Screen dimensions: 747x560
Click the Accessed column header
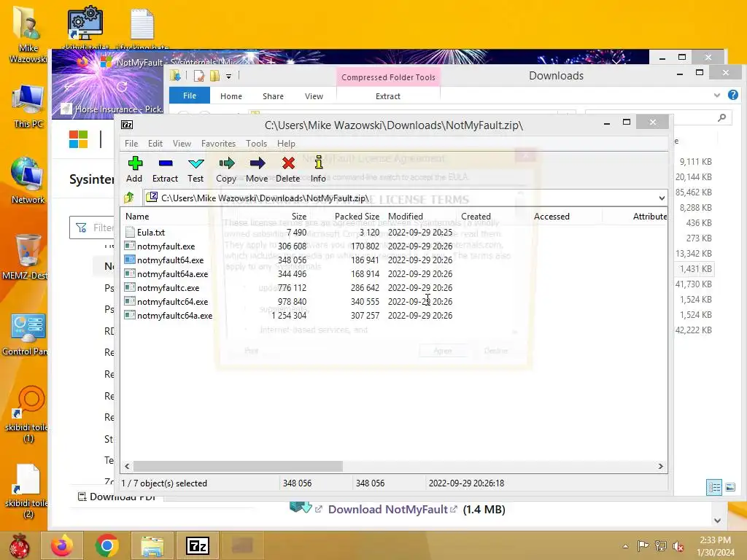tap(551, 216)
